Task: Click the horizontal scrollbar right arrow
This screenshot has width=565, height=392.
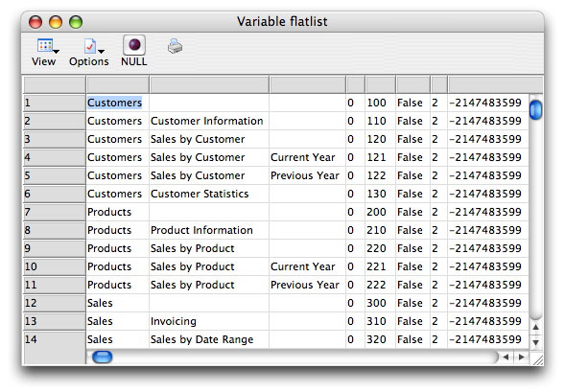Action: (522, 357)
